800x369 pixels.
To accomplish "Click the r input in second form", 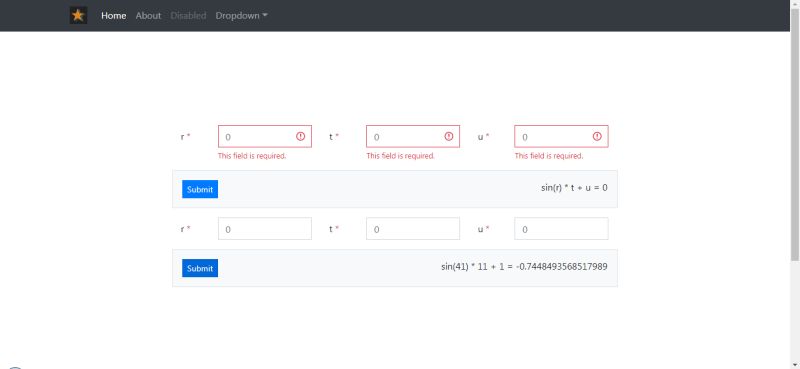I will pos(265,229).
